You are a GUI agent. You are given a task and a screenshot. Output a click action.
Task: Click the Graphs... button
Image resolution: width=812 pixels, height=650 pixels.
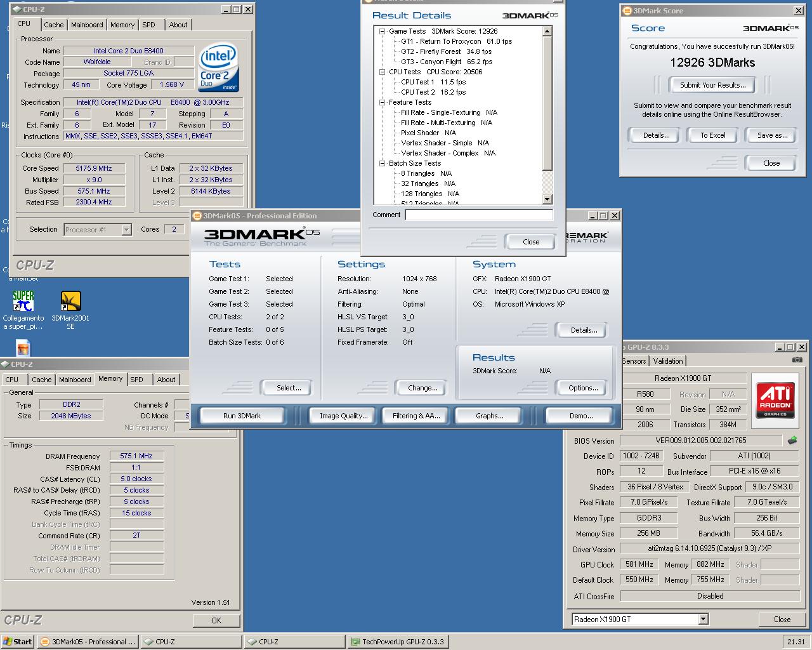tap(489, 416)
